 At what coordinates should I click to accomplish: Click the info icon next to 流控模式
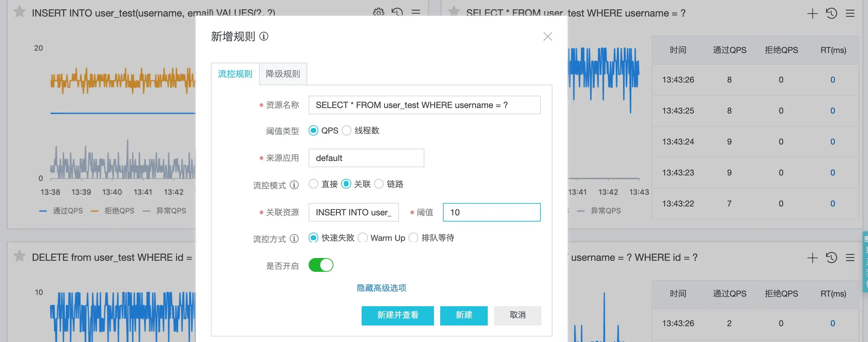pyautogui.click(x=294, y=185)
